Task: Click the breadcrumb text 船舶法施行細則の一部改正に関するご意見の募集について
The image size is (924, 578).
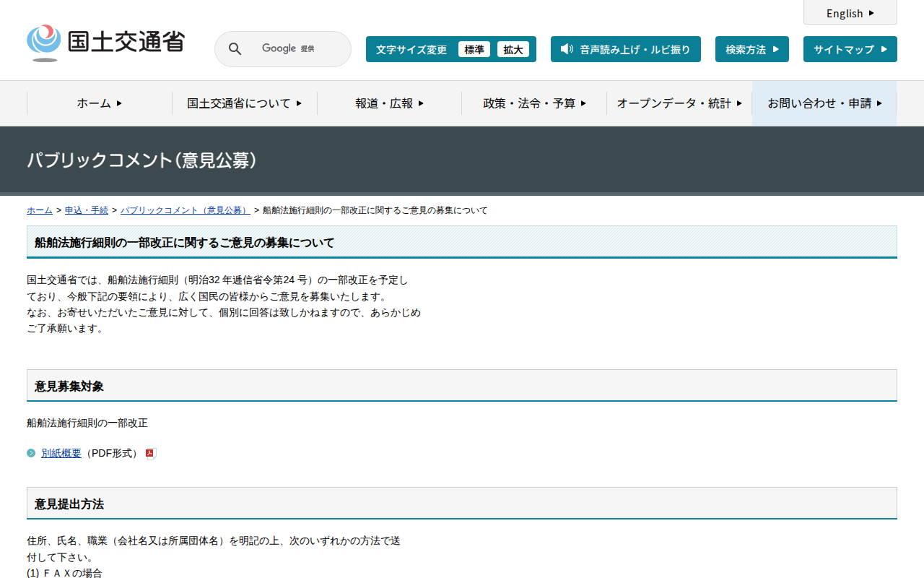Action: 375,210
